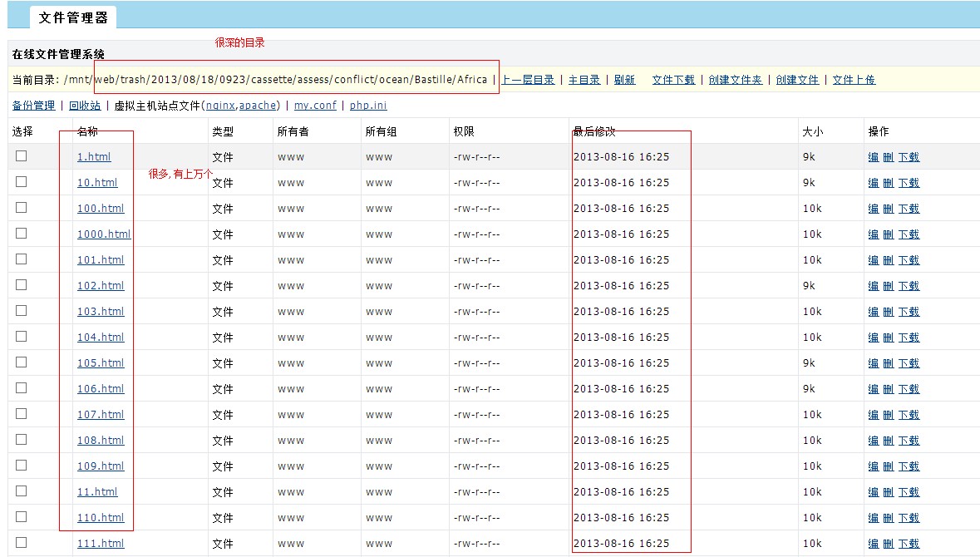
Task: Open 备份管理 backup management
Action: [33, 106]
